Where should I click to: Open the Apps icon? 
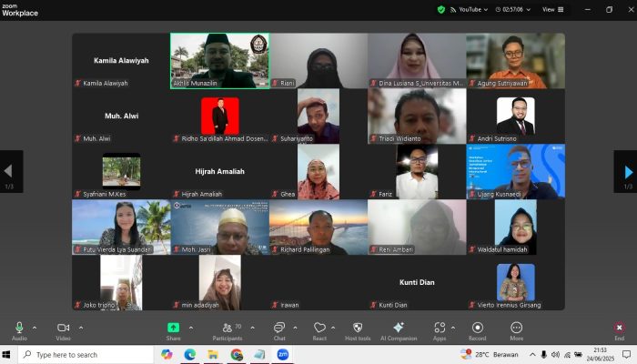point(440,328)
